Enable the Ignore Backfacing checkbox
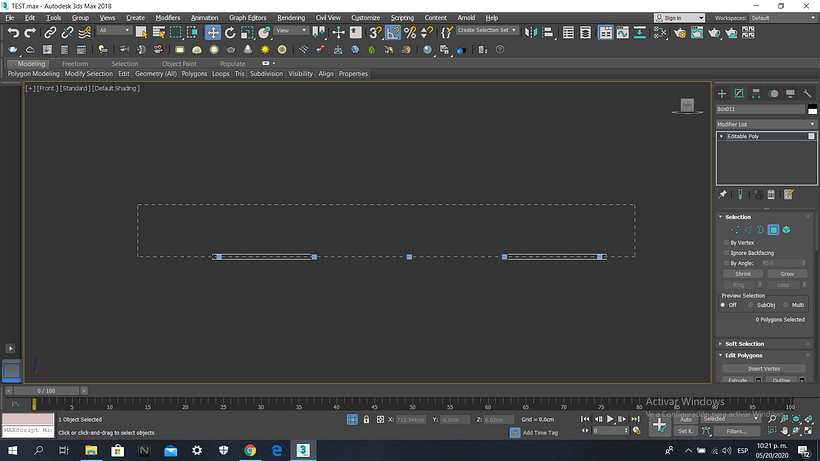This screenshot has height=461, width=820. click(x=726, y=253)
